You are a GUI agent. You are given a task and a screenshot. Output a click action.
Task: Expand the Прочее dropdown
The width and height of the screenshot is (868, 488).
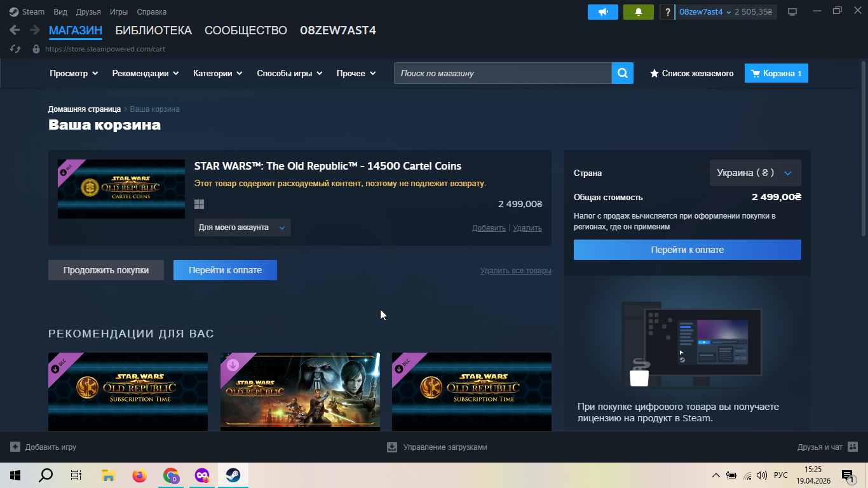tap(356, 73)
